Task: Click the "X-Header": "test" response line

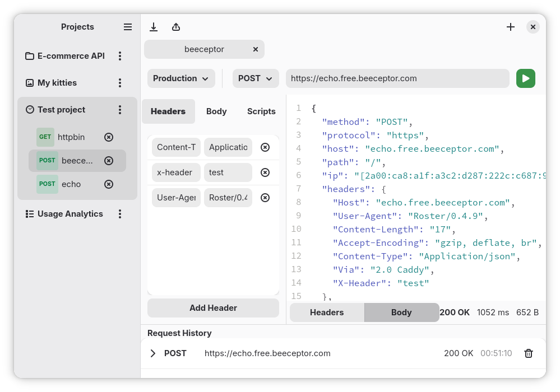Action: pos(381,283)
